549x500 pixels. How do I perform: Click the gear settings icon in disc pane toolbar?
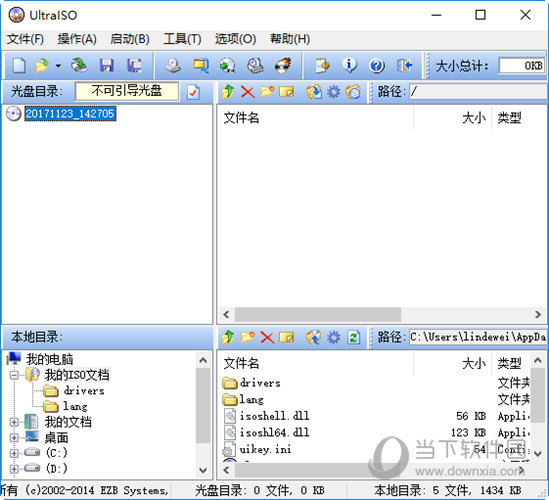pos(333,92)
